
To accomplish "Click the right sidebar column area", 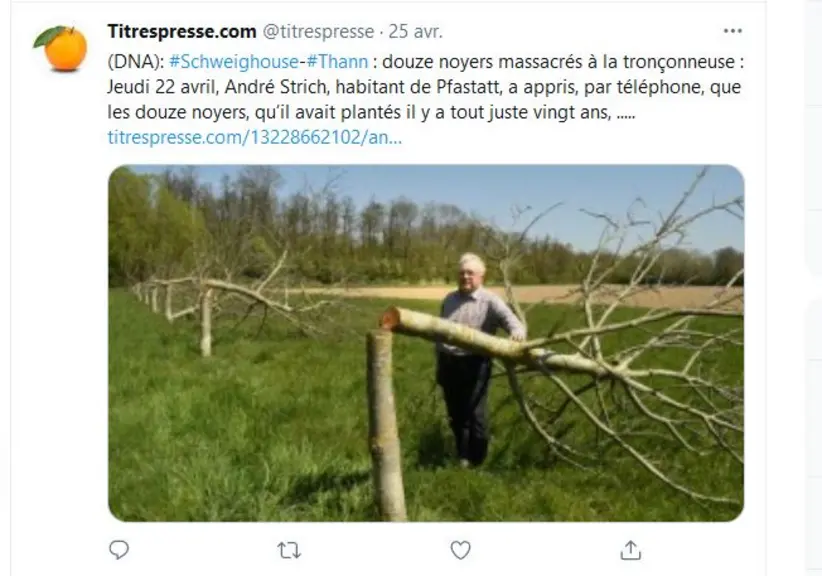I will 813,288.
